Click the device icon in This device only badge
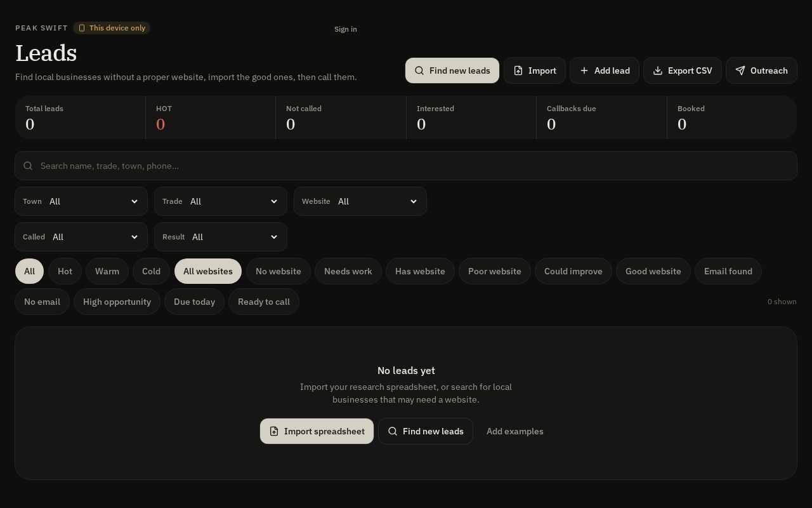 click(x=82, y=28)
